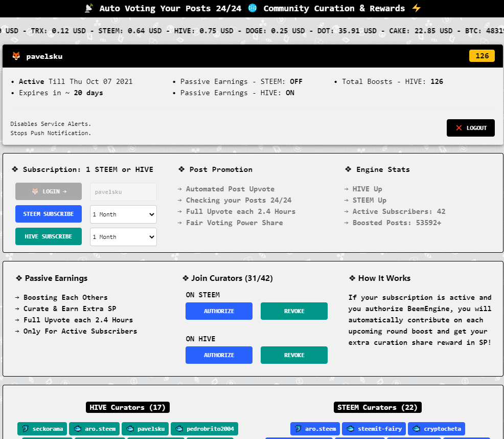Open the steemit-fairy curator chip
Viewport: 504px width, 439px height.
(374, 429)
